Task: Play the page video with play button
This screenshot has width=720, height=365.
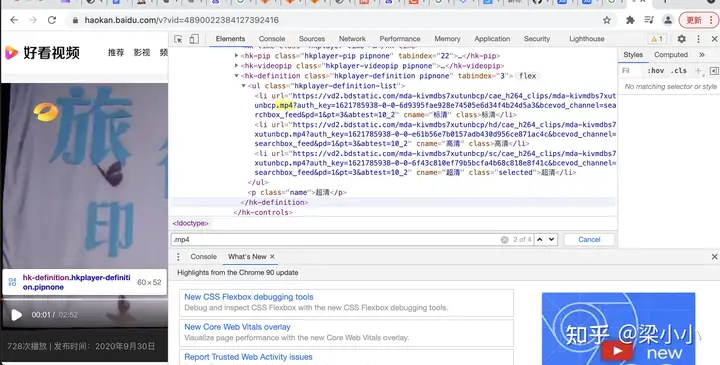Action: pos(17,315)
